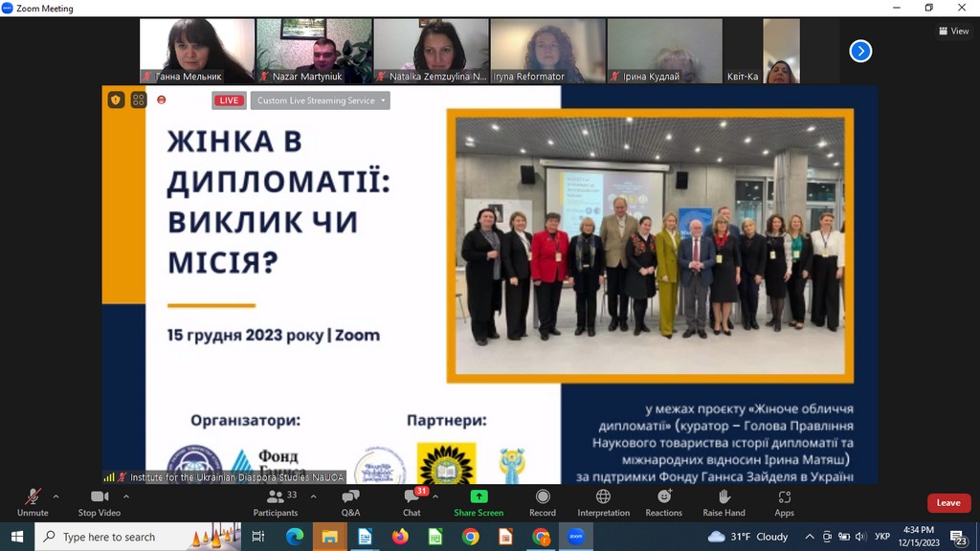This screenshot has width=980, height=551.
Task: Click the encryption shield icon
Action: coord(116,99)
